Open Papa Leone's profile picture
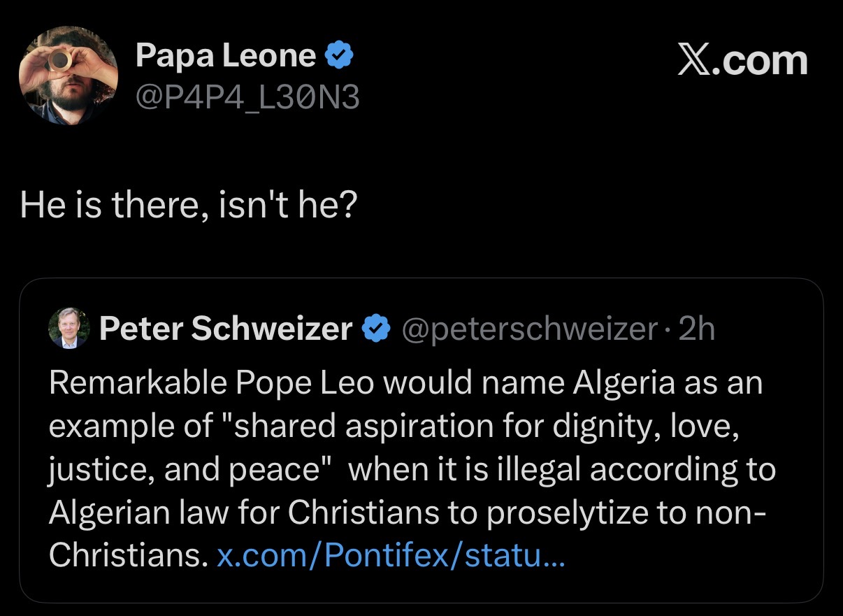The image size is (843, 616). (x=68, y=76)
